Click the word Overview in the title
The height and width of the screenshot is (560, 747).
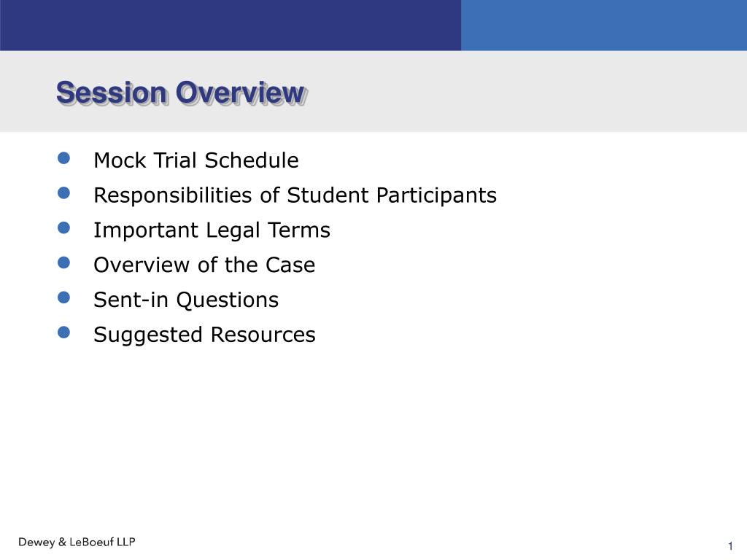[x=241, y=93]
